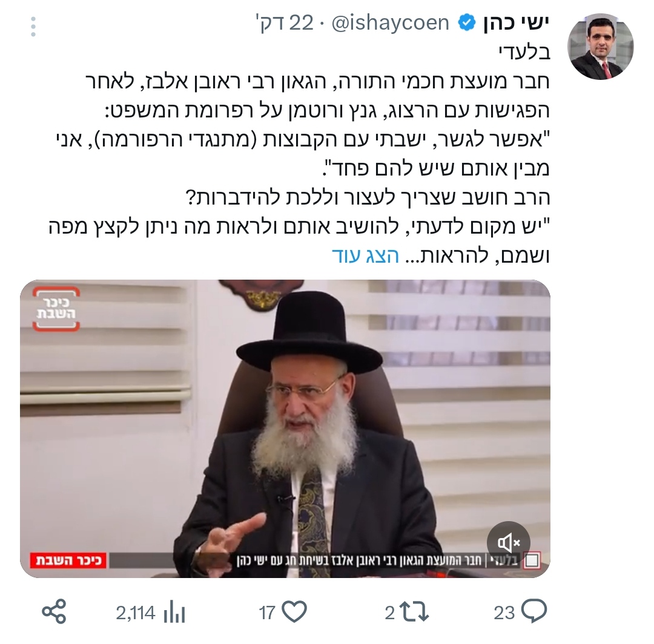Screen dimensions: 654x644
Task: Open the author's profile picture
Action: tap(600, 46)
